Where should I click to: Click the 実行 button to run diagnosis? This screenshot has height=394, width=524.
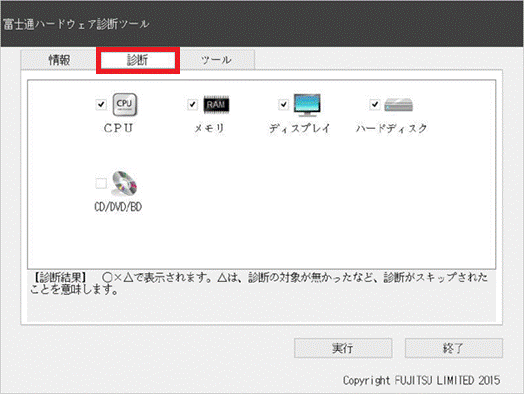pyautogui.click(x=343, y=348)
